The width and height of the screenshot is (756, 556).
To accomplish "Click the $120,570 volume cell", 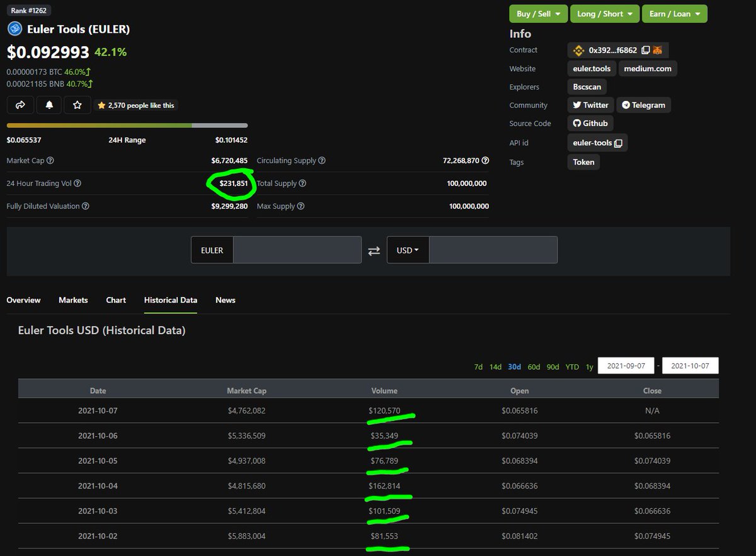I will [x=384, y=410].
